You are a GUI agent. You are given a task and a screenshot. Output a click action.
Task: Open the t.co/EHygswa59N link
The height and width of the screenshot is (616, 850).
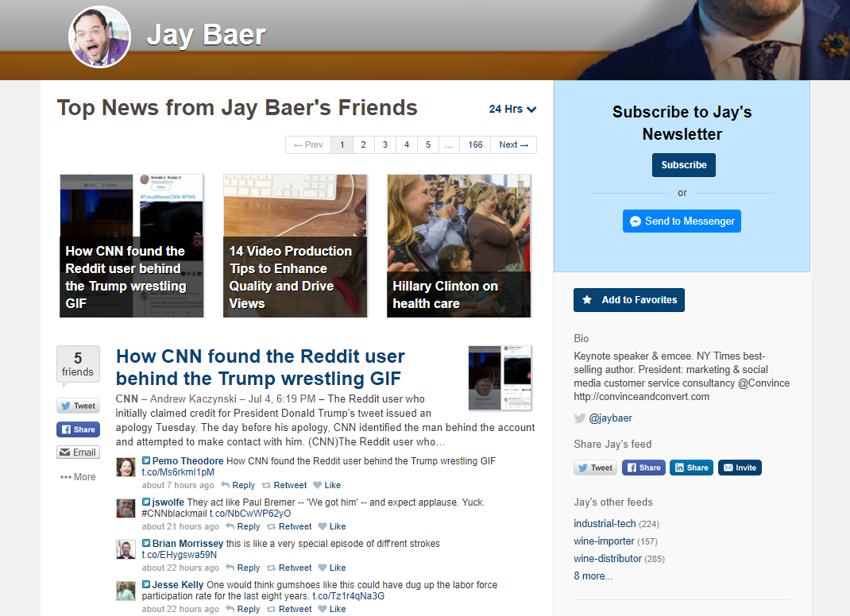[x=180, y=555]
